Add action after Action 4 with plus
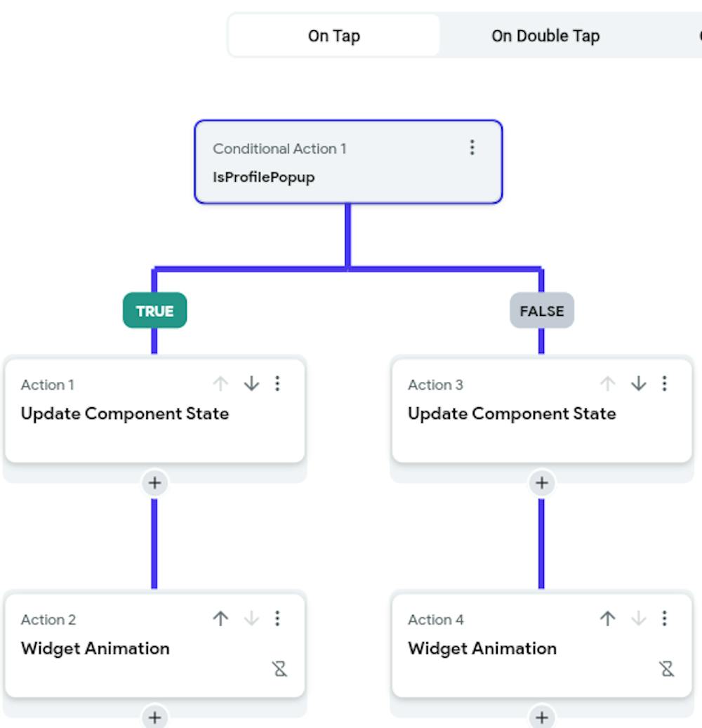 tap(541, 717)
